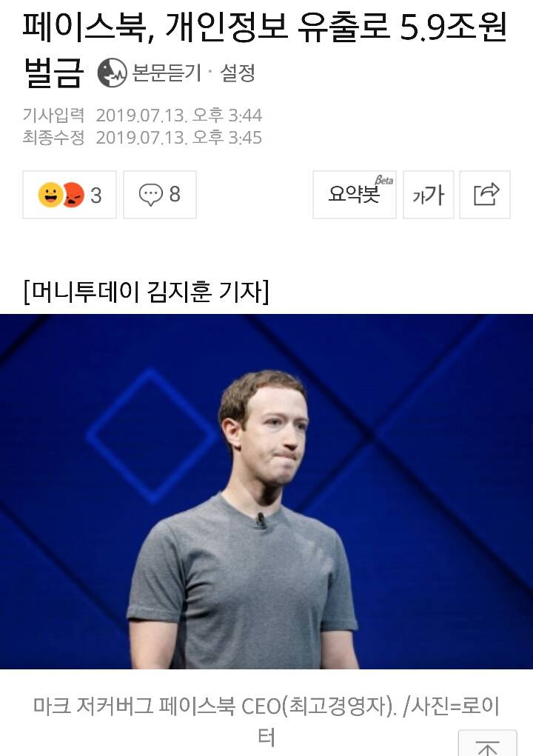This screenshot has height=756, width=533.
Task: Click the comment count number 8
Action: (175, 195)
